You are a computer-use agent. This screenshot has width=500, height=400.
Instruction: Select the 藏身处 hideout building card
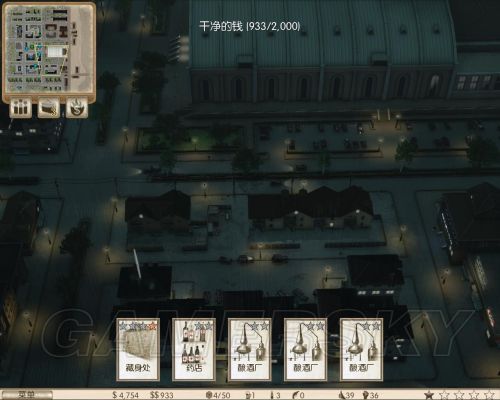point(138,349)
